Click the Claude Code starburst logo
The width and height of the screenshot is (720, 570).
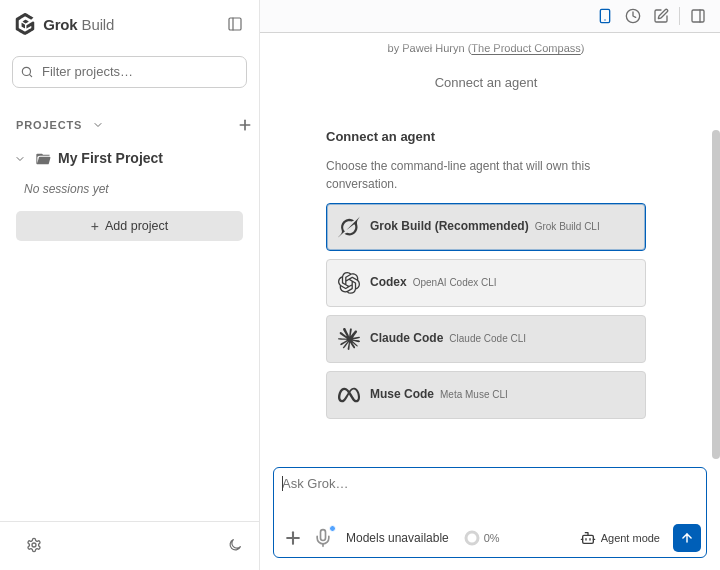click(349, 339)
